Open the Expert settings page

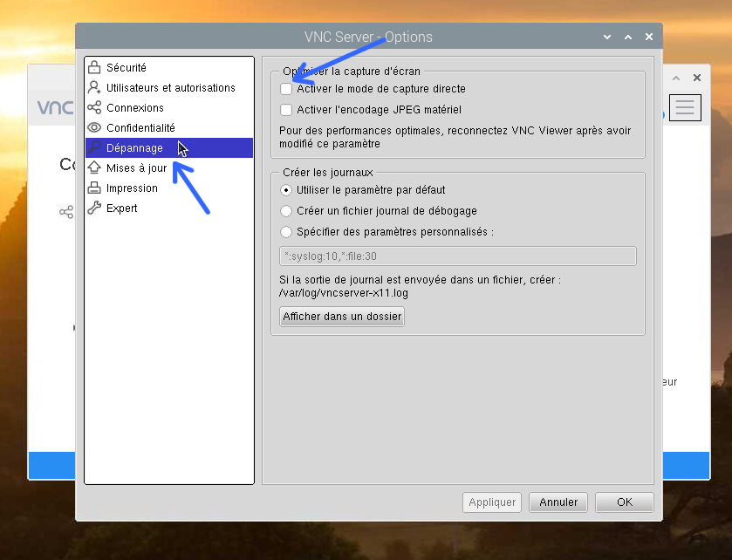coord(169,208)
